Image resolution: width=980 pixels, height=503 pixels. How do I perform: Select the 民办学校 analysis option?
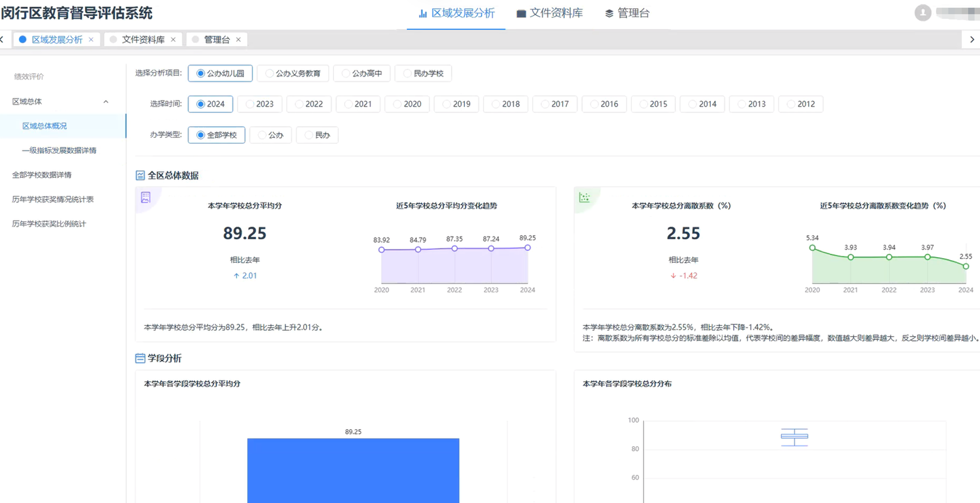[423, 73]
